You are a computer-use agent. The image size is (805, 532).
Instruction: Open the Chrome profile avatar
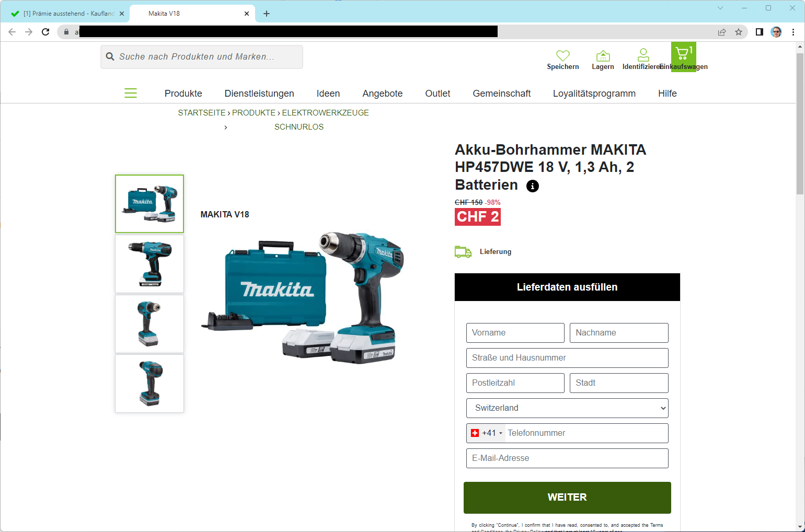776,32
